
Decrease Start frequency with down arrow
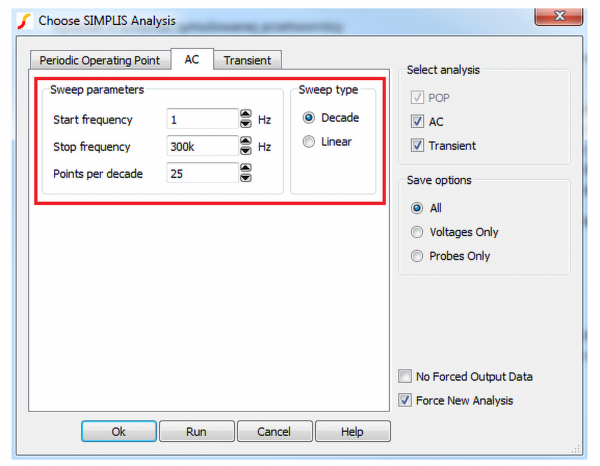click(246, 124)
